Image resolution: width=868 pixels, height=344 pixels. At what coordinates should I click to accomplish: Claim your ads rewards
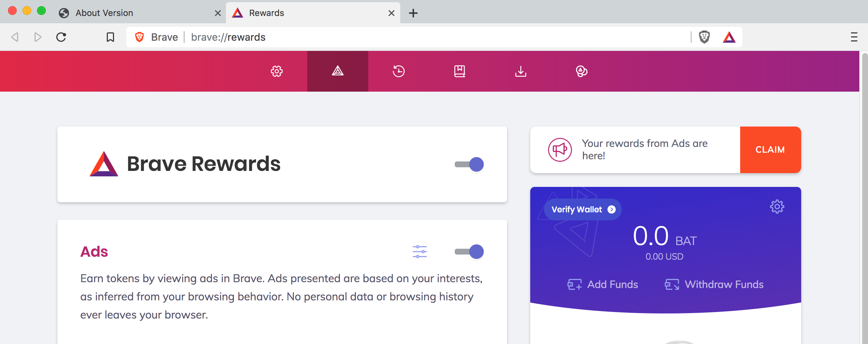(770, 150)
